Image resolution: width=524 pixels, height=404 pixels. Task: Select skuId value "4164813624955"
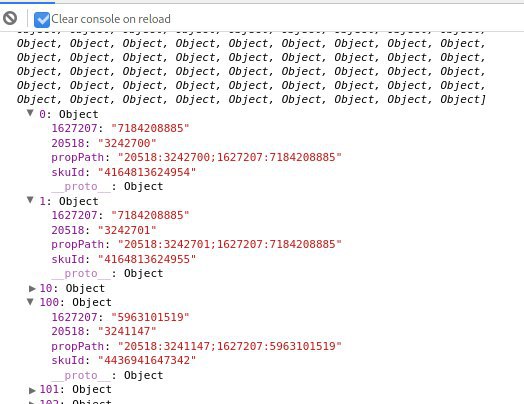point(147,259)
